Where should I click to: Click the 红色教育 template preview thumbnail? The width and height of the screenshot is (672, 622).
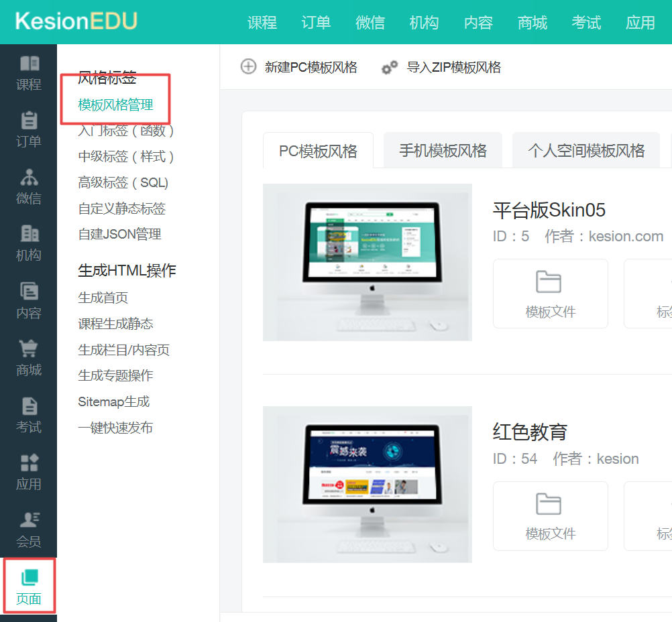(x=368, y=485)
